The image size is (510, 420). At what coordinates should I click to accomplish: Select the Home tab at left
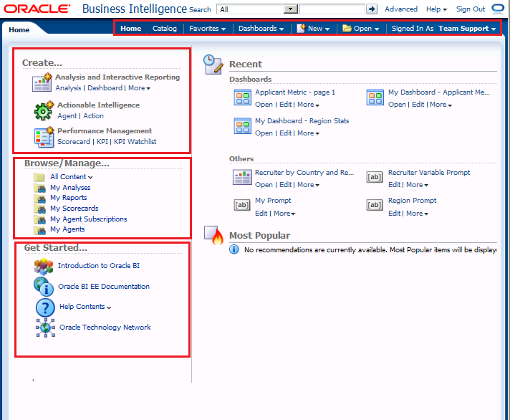19,30
